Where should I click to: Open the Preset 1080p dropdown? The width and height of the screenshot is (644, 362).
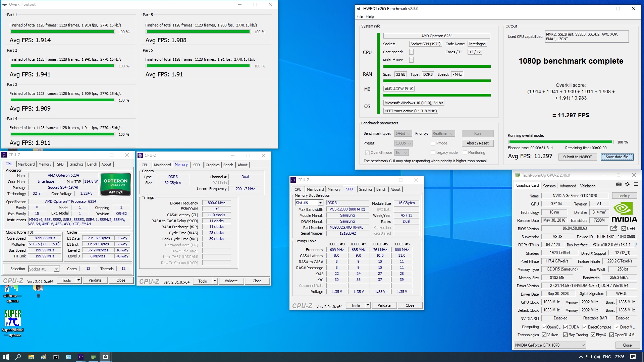coord(404,143)
